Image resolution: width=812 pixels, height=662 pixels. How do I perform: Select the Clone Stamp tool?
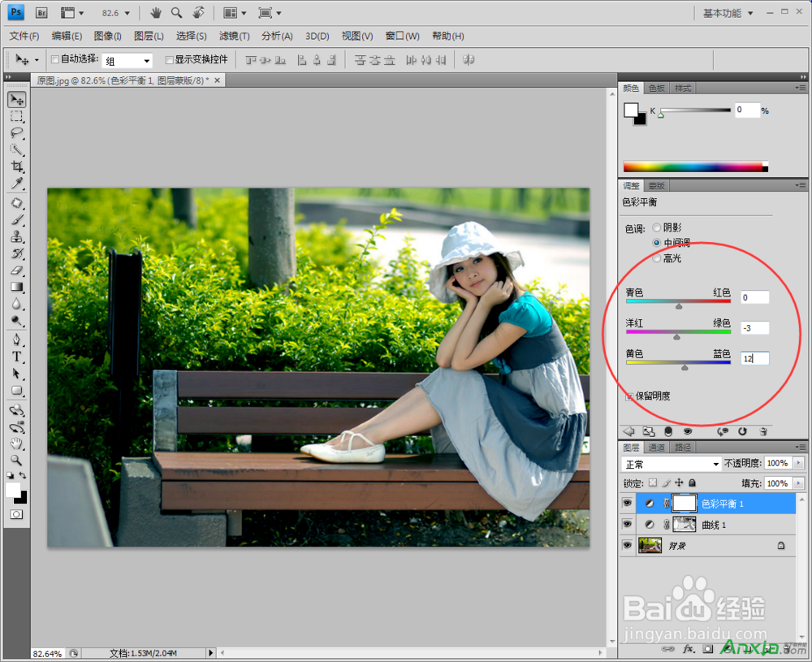click(x=16, y=236)
